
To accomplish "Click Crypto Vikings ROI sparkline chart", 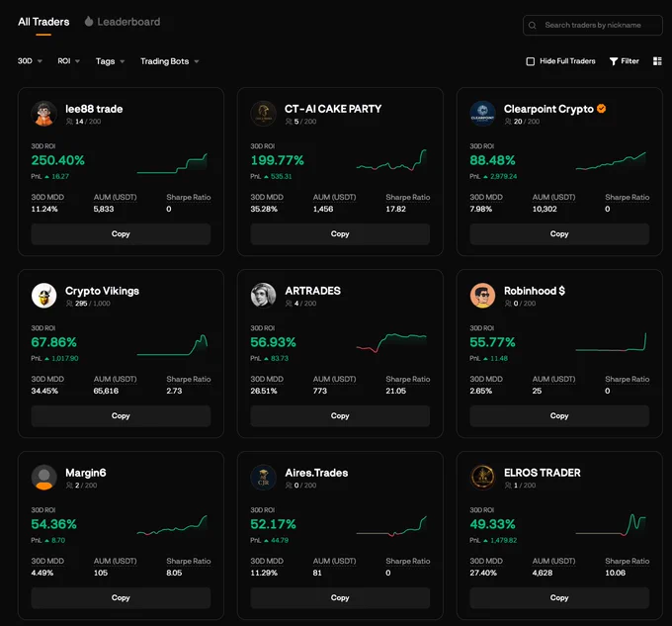I will click(172, 345).
